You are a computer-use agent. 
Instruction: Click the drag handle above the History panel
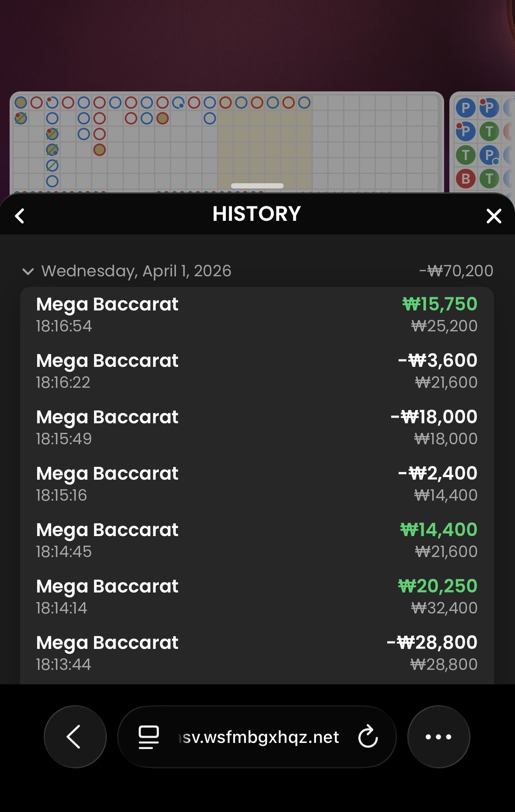click(257, 186)
